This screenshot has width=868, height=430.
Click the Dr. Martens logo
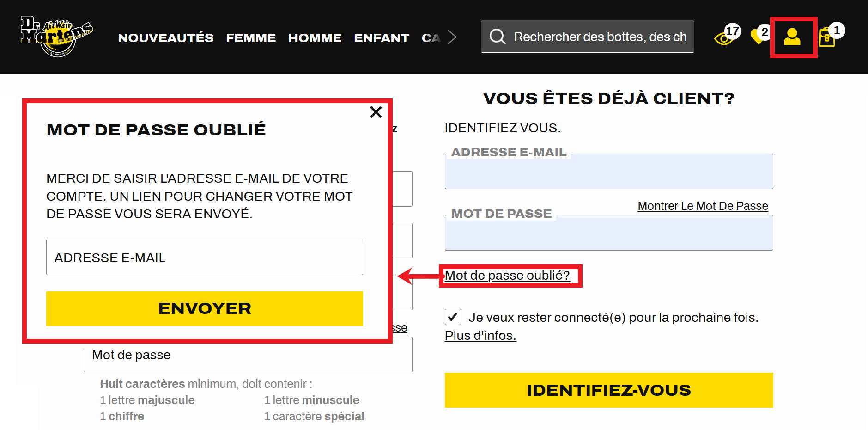tap(56, 37)
